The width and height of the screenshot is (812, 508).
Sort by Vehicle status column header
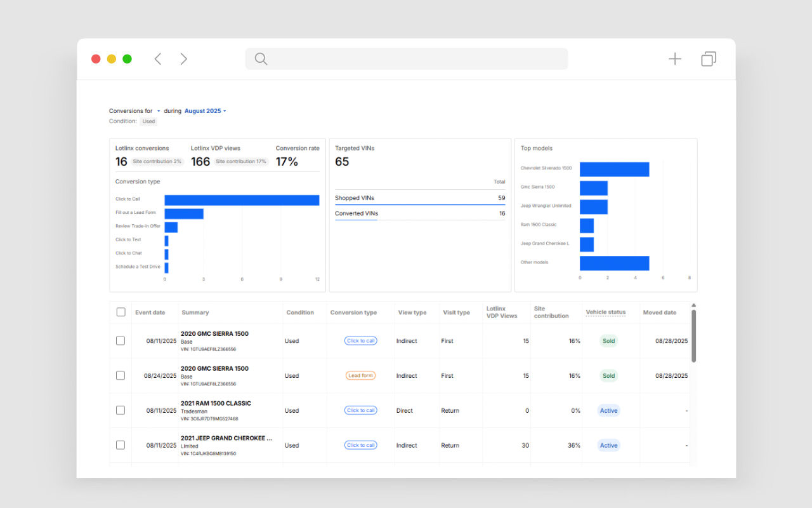click(605, 312)
